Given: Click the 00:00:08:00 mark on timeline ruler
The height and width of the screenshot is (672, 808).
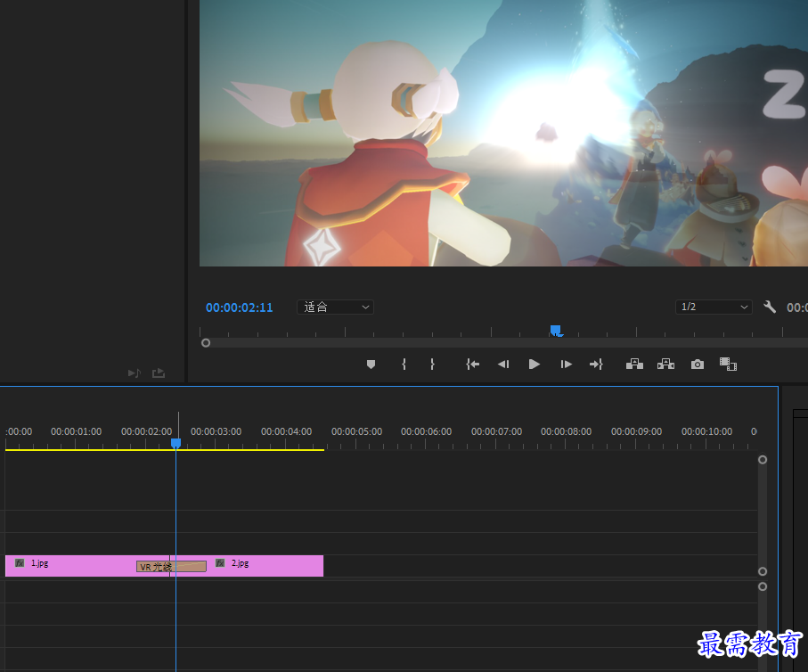Looking at the screenshot, I should point(566,431).
